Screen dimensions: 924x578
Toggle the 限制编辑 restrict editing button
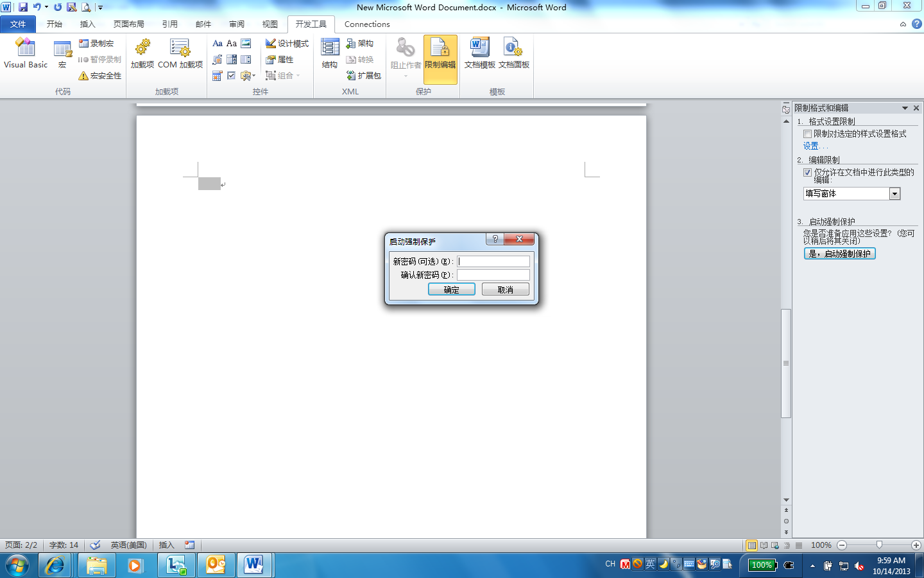[440, 59]
